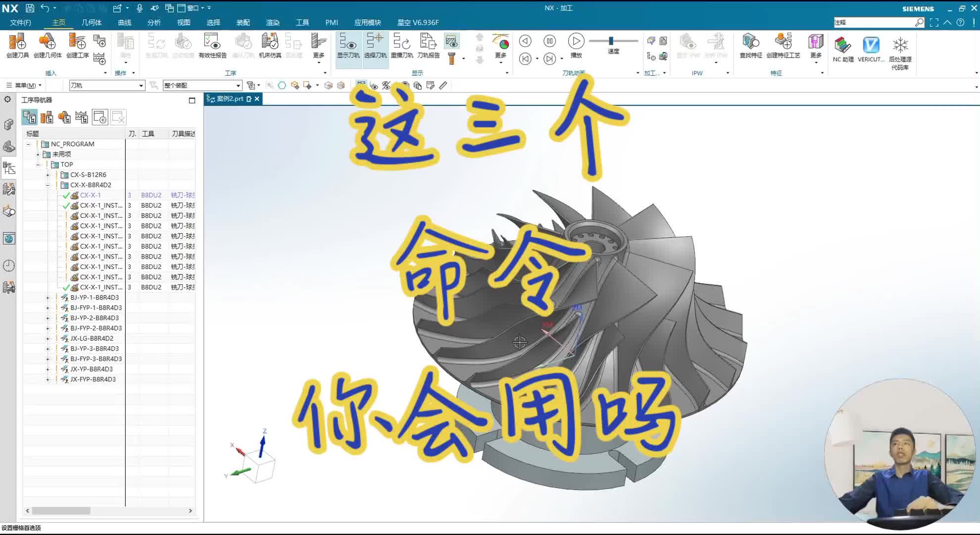Switch to the 几何体 ribbon tab

click(91, 22)
